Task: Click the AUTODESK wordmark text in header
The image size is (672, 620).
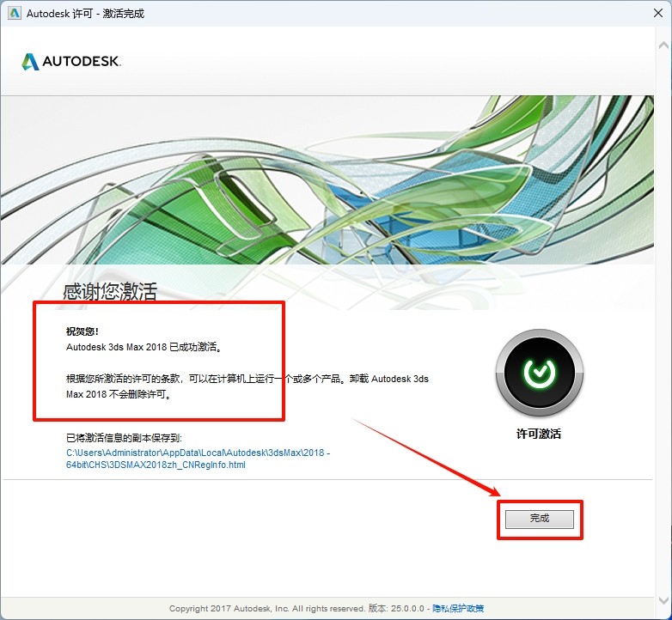Action: click(82, 62)
